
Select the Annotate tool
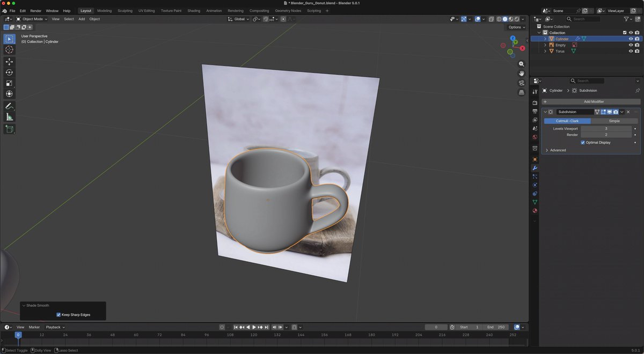9,106
